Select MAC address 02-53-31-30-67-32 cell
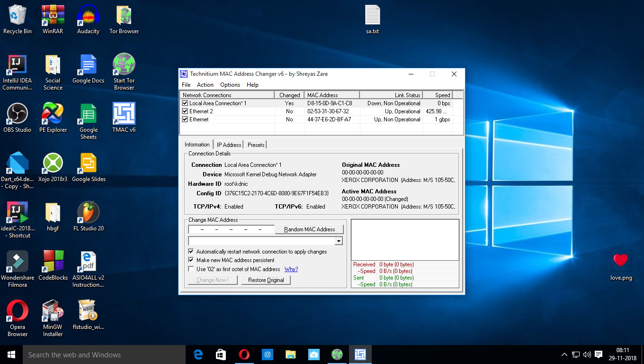644x364 pixels. (332, 111)
